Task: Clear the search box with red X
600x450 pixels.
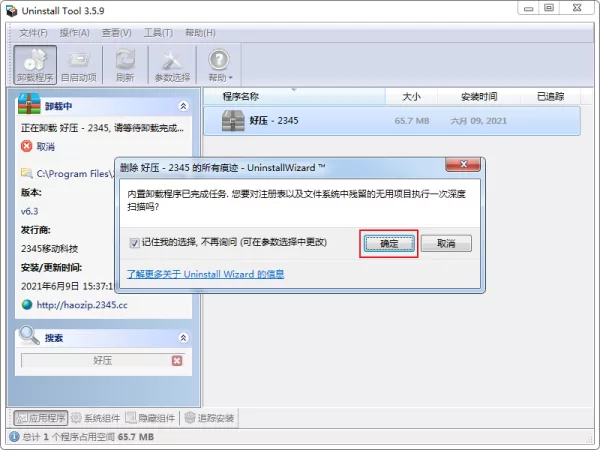Action: point(177,360)
